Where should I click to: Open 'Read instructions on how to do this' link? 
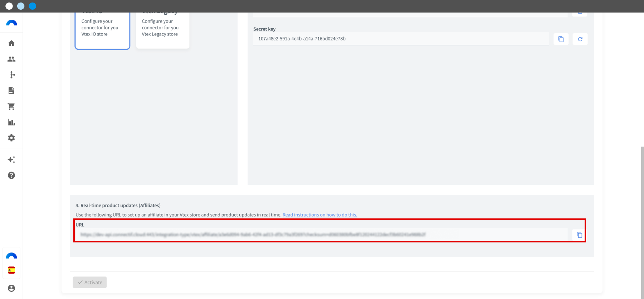coord(320,215)
